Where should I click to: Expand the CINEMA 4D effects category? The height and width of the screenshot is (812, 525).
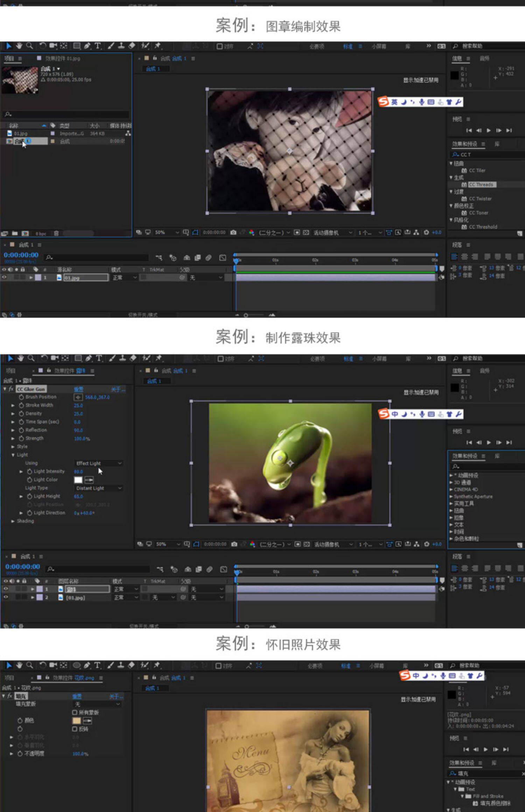(451, 489)
